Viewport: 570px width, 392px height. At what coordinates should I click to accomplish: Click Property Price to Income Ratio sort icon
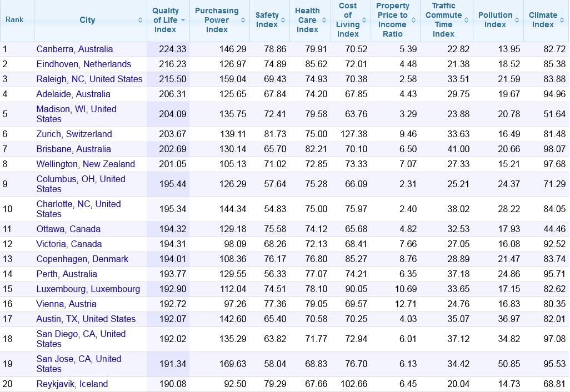pos(413,20)
